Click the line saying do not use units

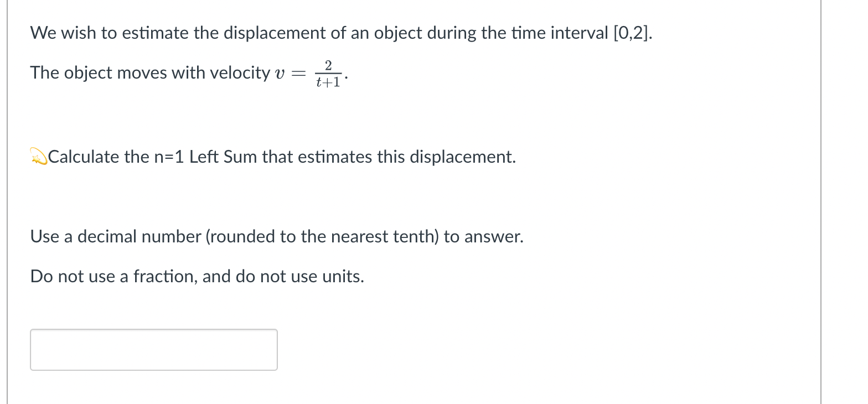pos(197,276)
